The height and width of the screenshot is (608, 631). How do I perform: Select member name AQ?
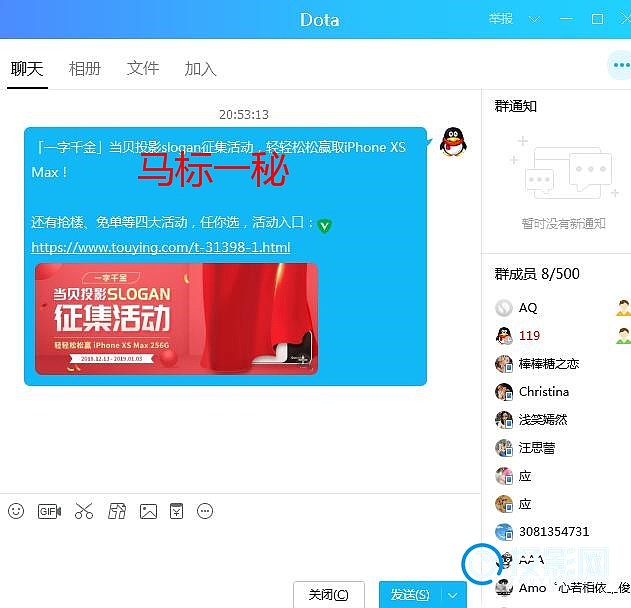click(x=528, y=308)
